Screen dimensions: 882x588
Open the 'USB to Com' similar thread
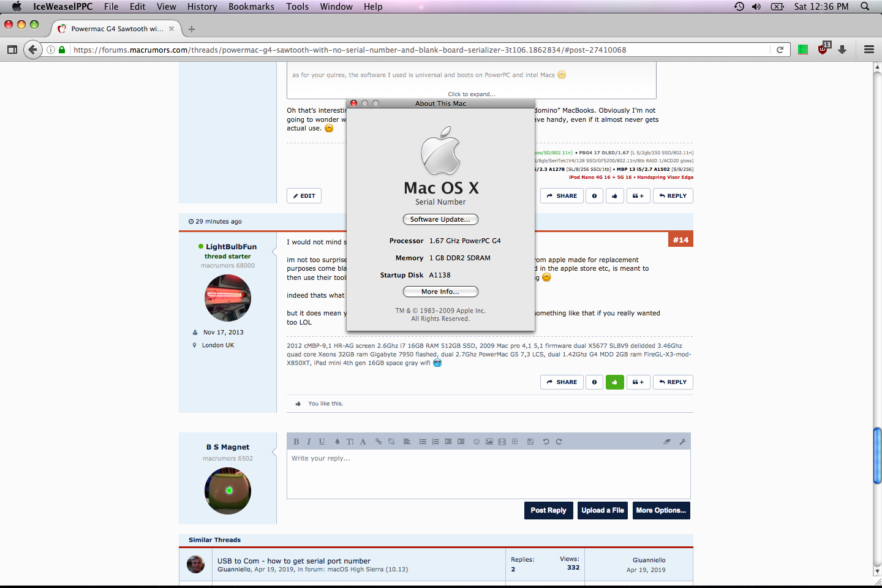(294, 561)
